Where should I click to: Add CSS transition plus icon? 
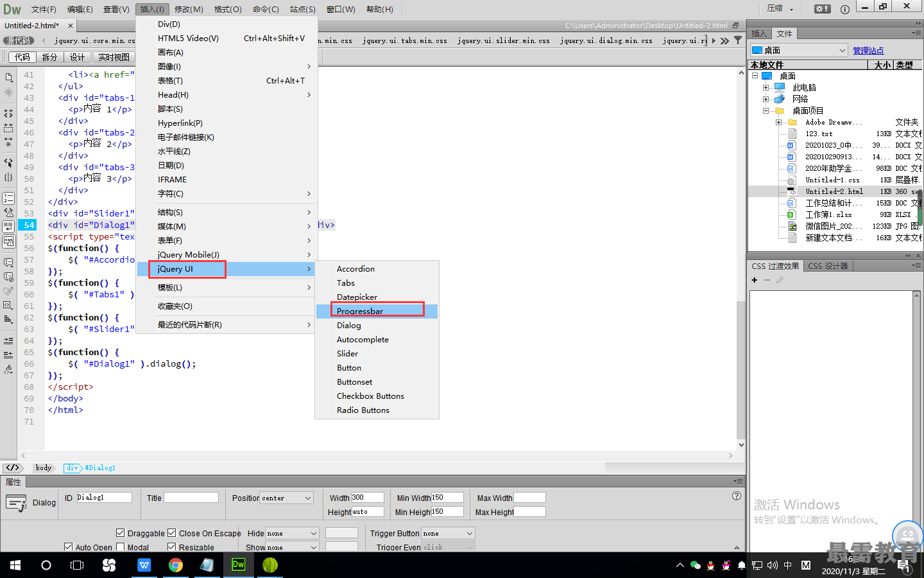[755, 280]
